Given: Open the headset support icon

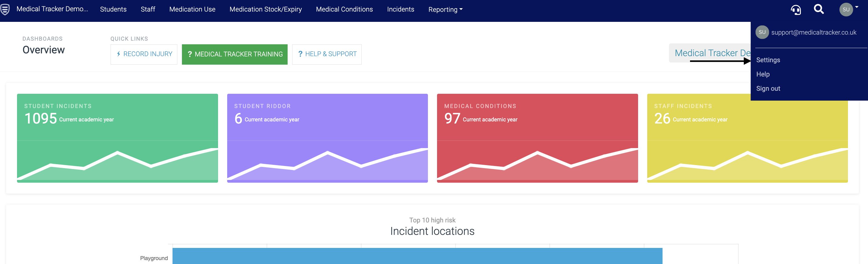Looking at the screenshot, I should tap(795, 10).
